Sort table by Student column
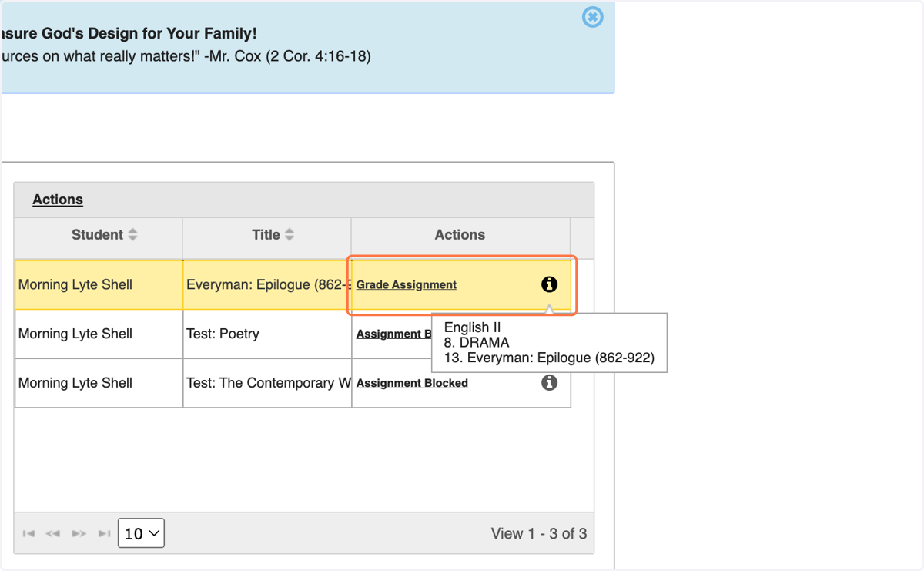The image size is (924, 571). click(105, 235)
